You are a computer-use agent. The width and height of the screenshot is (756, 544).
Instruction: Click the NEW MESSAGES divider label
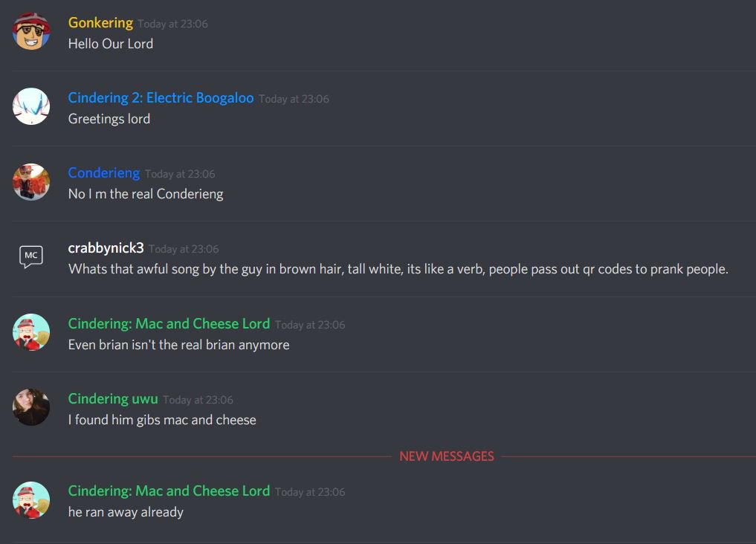(x=447, y=456)
